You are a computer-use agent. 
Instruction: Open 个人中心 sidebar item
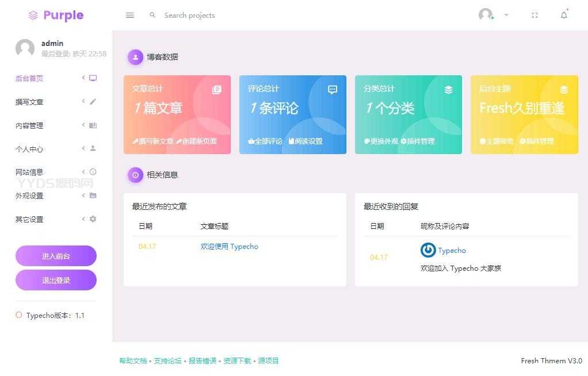click(x=55, y=149)
